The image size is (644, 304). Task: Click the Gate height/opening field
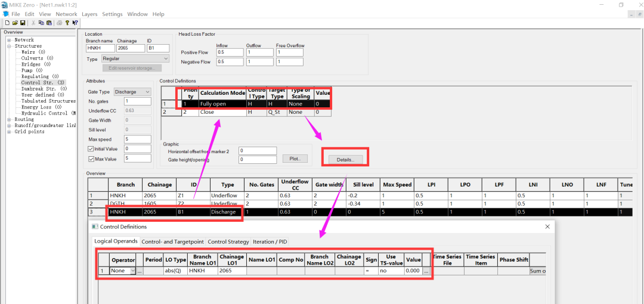tap(258, 159)
